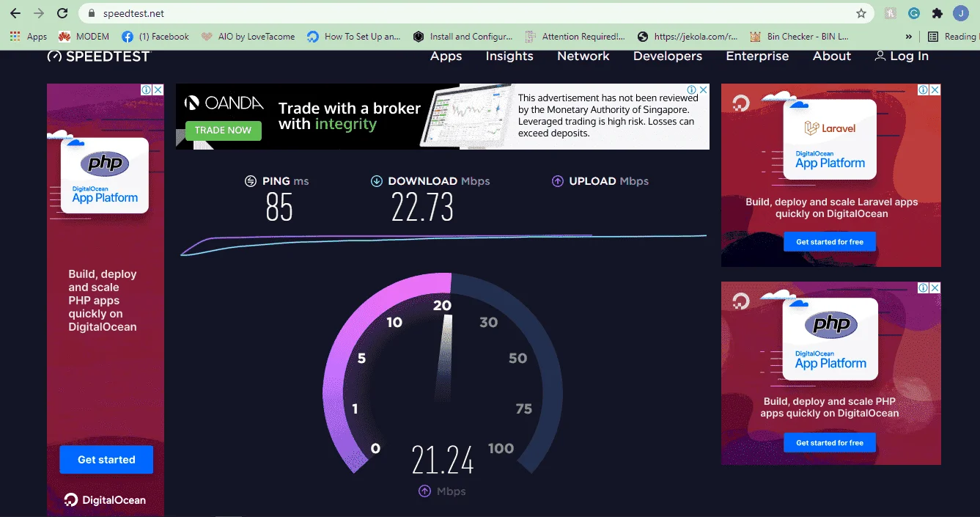Click the 100 mark on the gauge
Image resolution: width=980 pixels, height=517 pixels.
501,448
